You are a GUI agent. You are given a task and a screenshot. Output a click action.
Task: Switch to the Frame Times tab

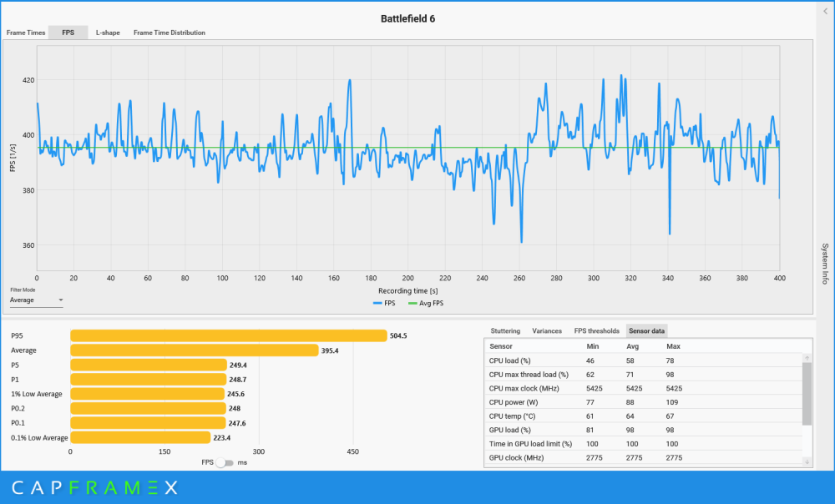(x=26, y=33)
